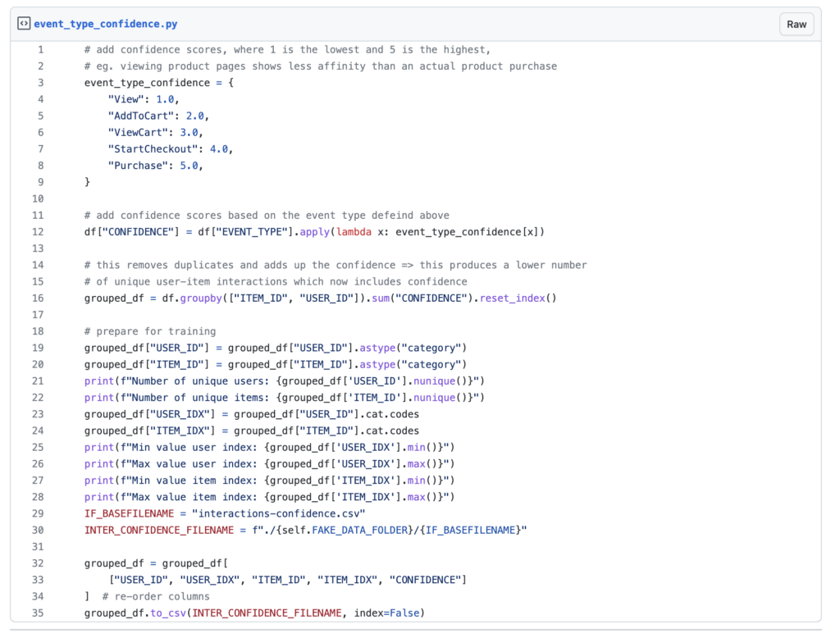Click line number 12 with the lambda apply

38,231
